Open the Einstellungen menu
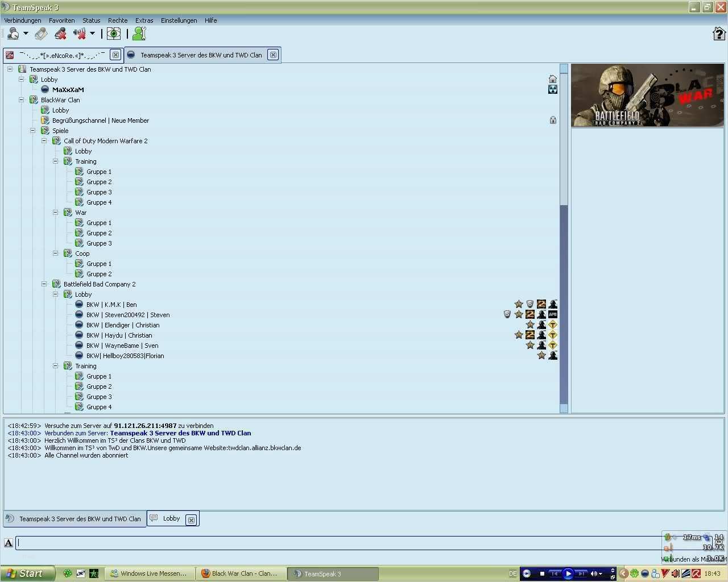728x582 pixels. coord(179,20)
